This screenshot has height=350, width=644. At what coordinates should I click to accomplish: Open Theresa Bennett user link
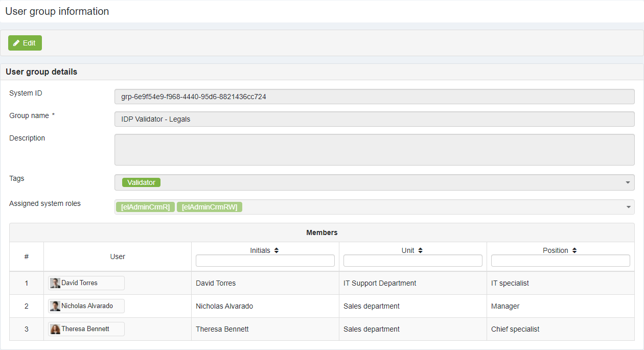85,329
